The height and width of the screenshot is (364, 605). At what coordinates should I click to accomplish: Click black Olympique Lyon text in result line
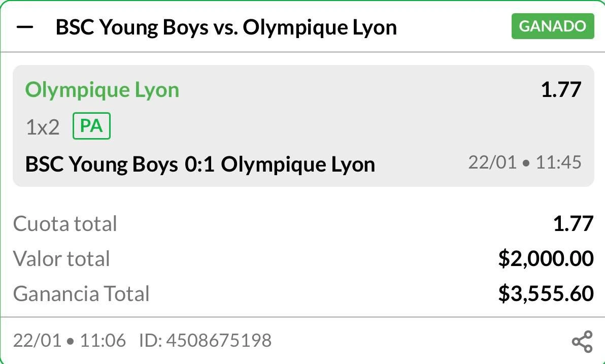(298, 164)
